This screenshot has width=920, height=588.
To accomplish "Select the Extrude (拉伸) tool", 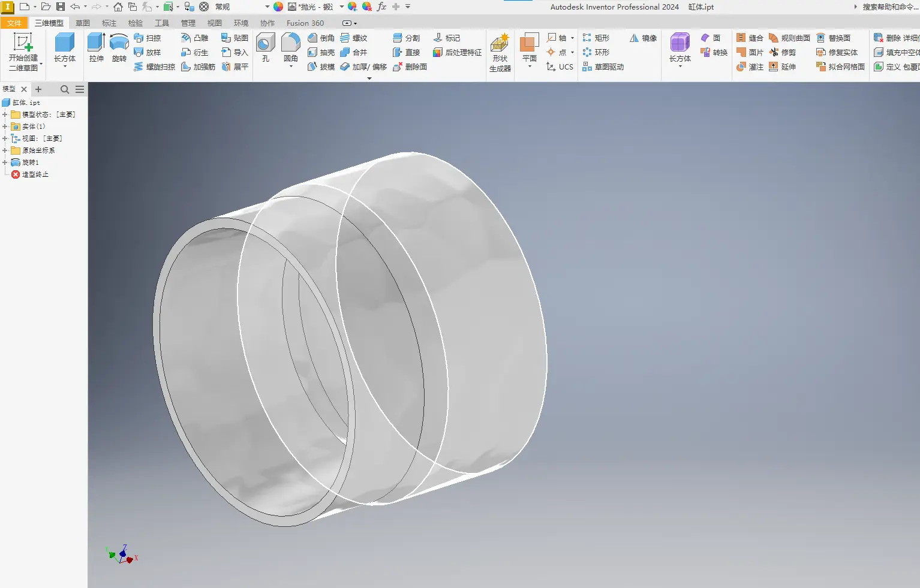I will (x=96, y=48).
